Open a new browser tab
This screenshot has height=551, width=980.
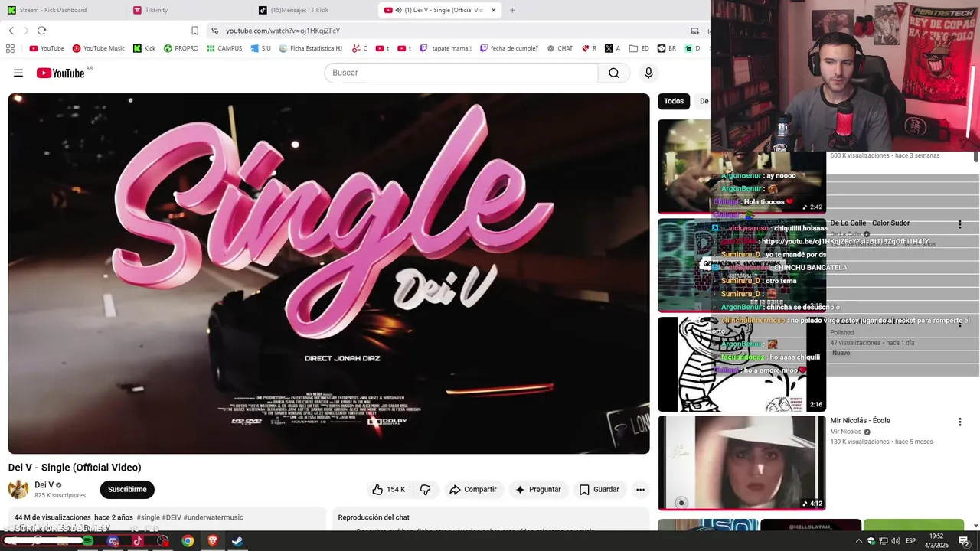(x=512, y=10)
